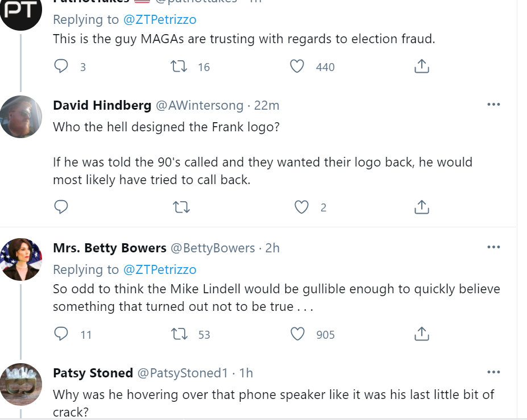Open more options on Betty Bowers' tweet

pyautogui.click(x=494, y=247)
